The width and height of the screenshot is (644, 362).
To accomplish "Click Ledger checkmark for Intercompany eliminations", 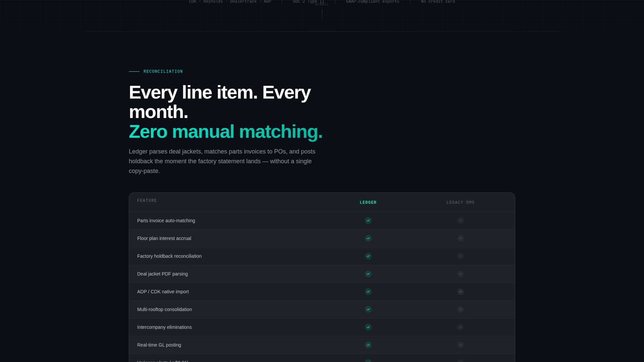I will [x=368, y=327].
